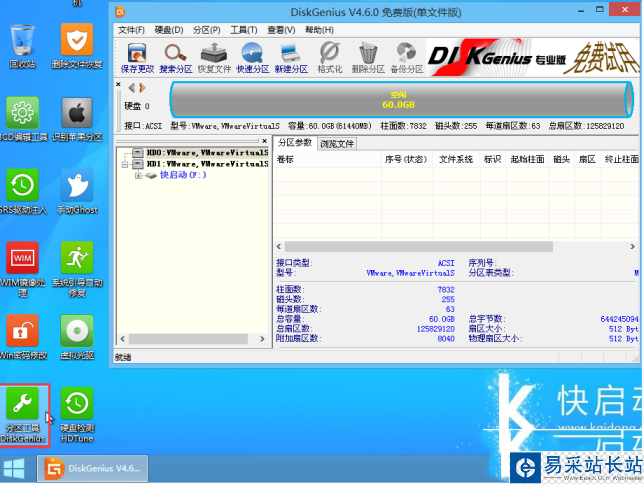644x484 pixels.
Task: Click the 柱面数 value 7832
Action: click(446, 290)
